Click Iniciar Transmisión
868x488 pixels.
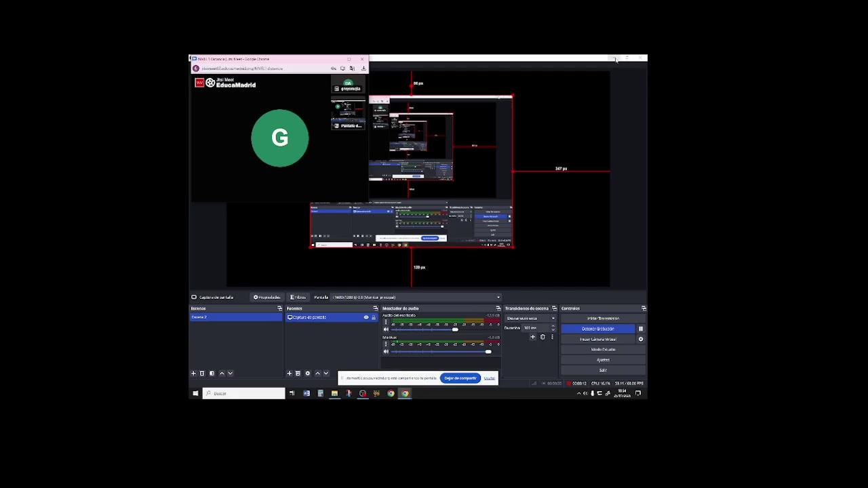pos(603,318)
